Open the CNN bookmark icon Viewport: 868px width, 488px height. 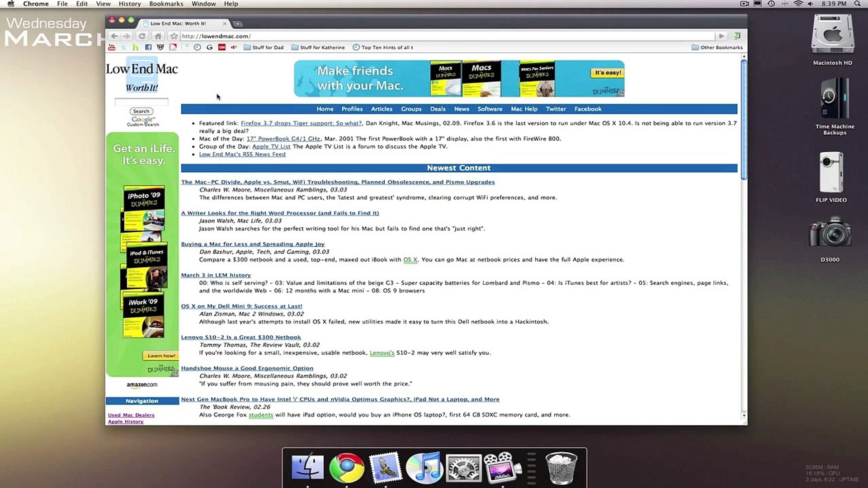222,47
